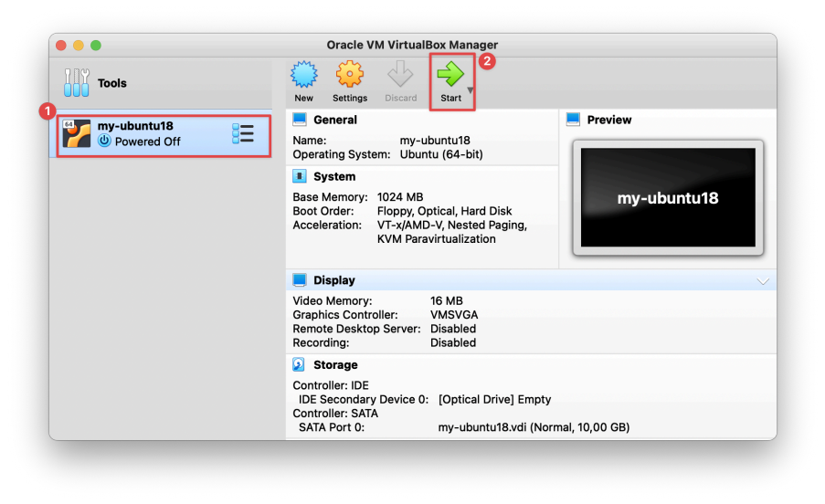Screen dimensions: 825x504
Task: Click the Name value my-ubuntu18 in General
Action: (435, 141)
